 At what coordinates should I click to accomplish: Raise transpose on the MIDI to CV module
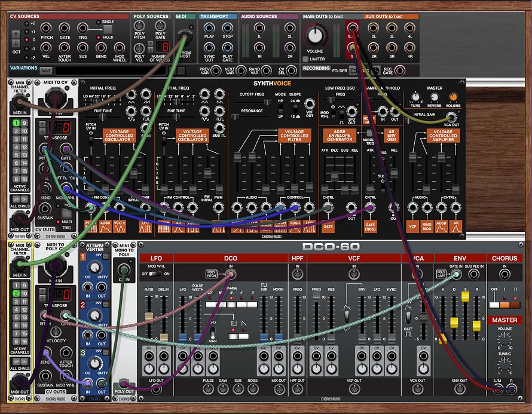pyautogui.click(x=42, y=124)
